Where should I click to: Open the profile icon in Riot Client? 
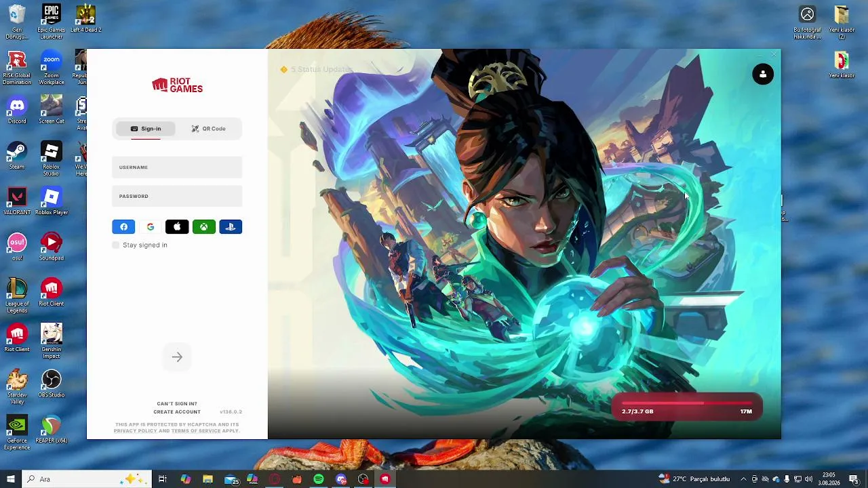pyautogui.click(x=763, y=74)
